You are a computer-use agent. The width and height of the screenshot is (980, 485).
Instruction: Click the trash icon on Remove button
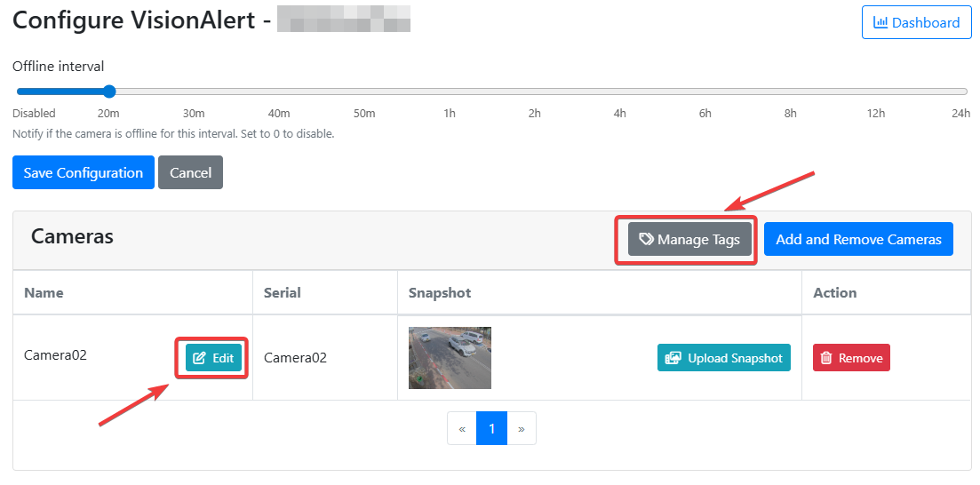pyautogui.click(x=826, y=358)
